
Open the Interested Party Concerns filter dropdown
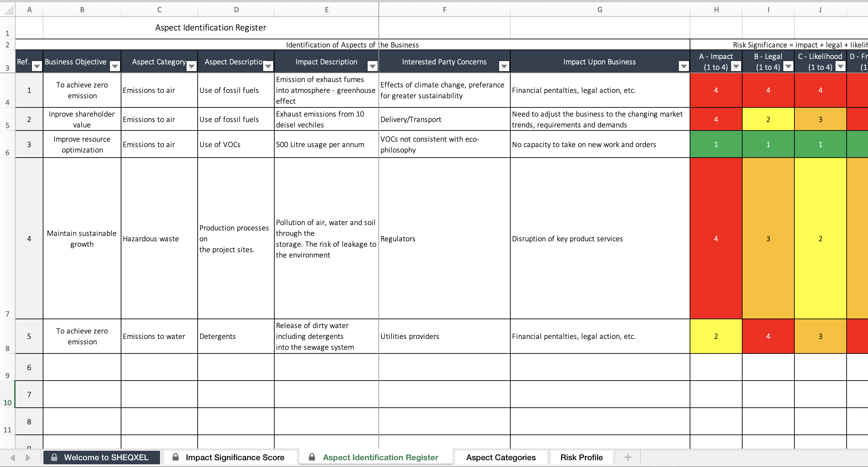click(504, 66)
